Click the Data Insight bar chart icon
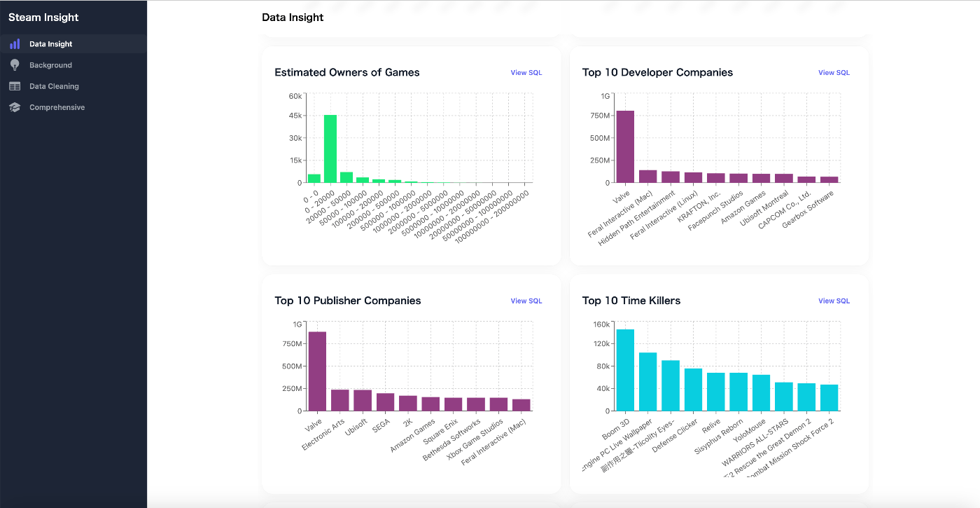Screen dimensions: 980x508 pos(15,44)
